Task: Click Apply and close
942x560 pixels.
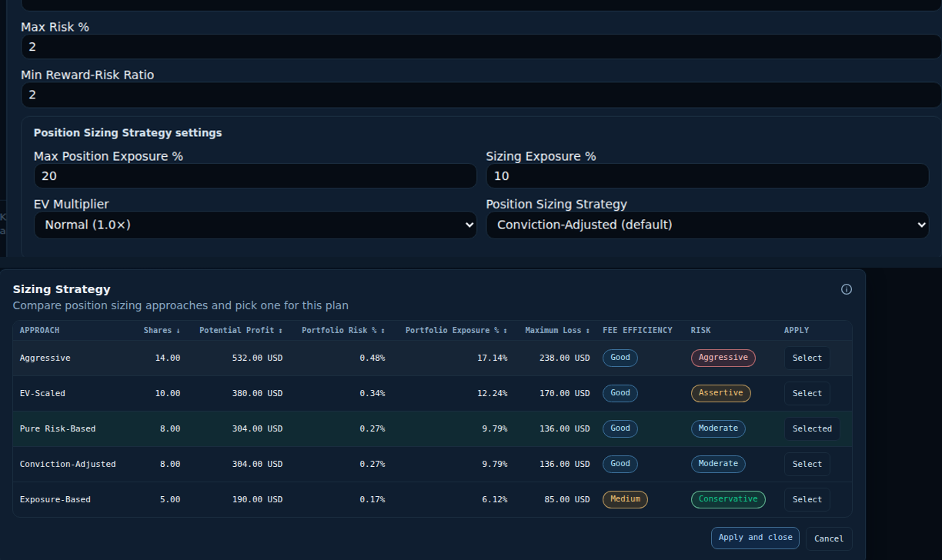Action: (755, 538)
